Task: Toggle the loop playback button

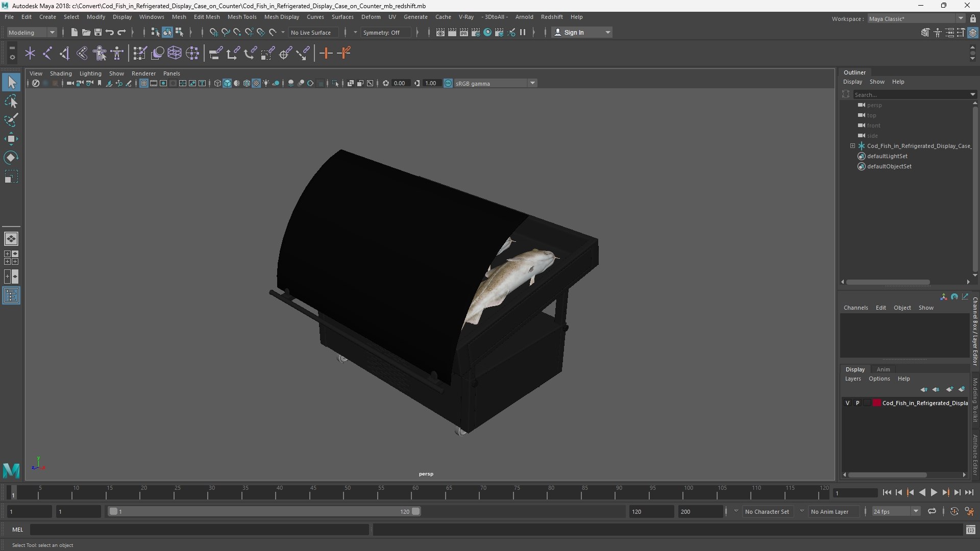Action: (932, 511)
